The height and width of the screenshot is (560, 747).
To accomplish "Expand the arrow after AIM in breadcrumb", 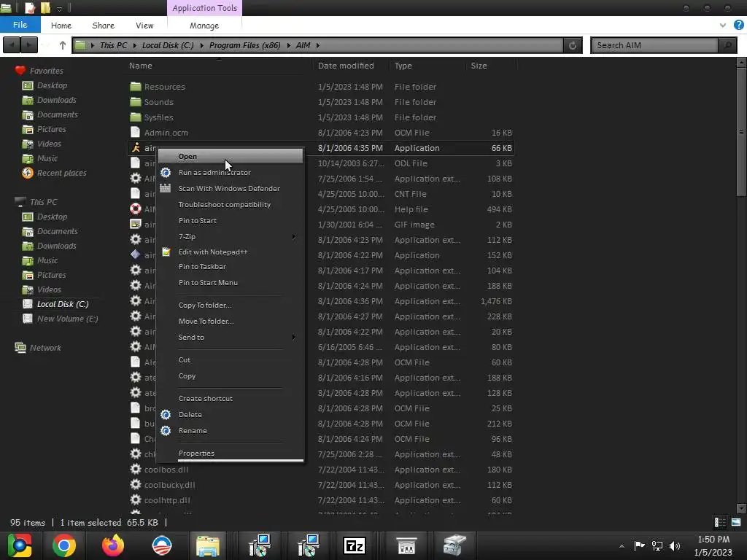I will point(317,45).
